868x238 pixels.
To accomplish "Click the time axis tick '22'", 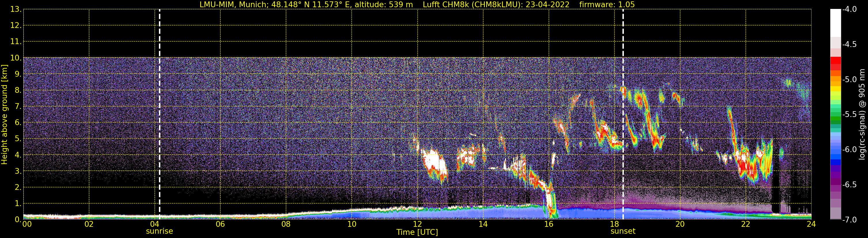I will (746, 224).
